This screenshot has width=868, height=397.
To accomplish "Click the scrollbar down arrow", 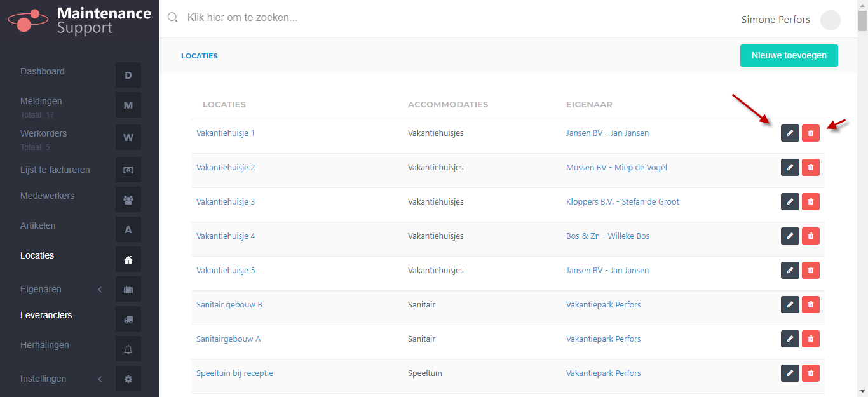I will (862, 391).
